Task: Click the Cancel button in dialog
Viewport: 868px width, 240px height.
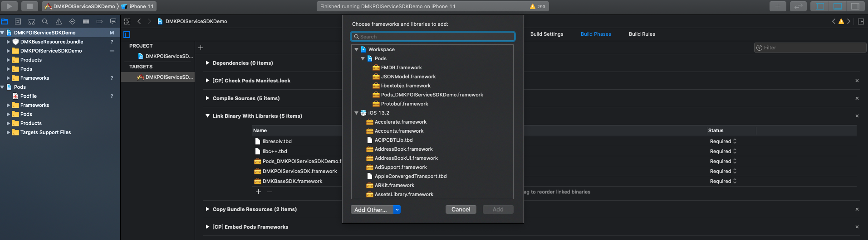Action: point(461,210)
